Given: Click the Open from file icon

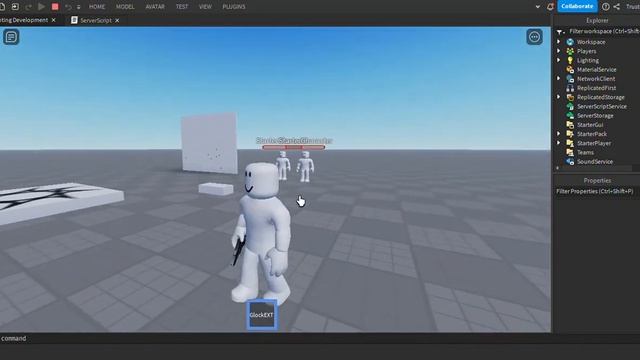Looking at the screenshot, I should pos(15,7).
